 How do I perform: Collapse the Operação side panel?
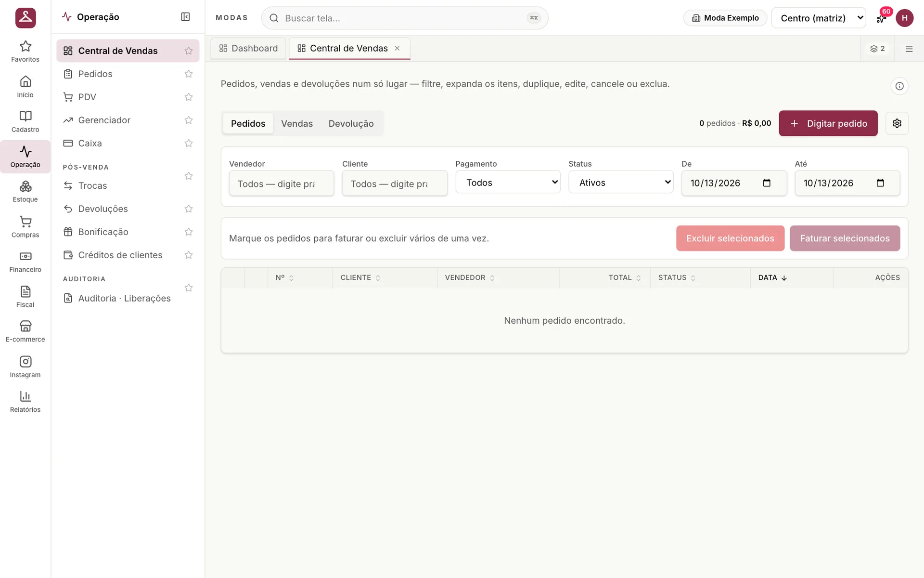(185, 17)
